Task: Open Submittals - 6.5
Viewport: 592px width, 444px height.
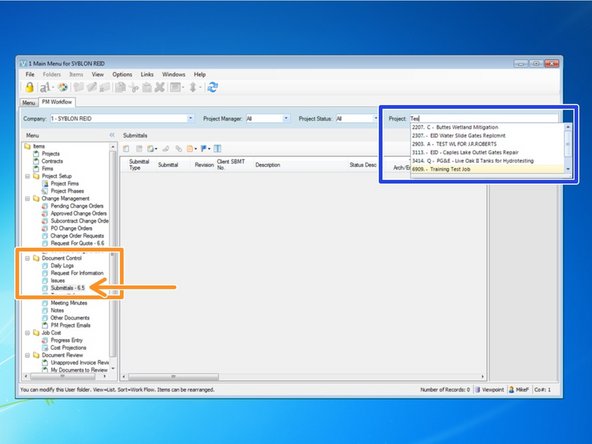Action: pyautogui.click(x=68, y=288)
